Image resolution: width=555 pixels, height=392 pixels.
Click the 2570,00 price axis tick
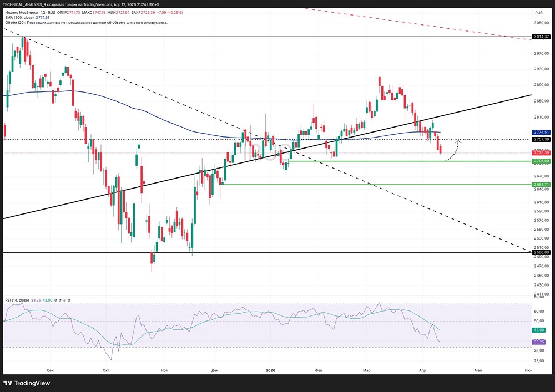(x=542, y=220)
